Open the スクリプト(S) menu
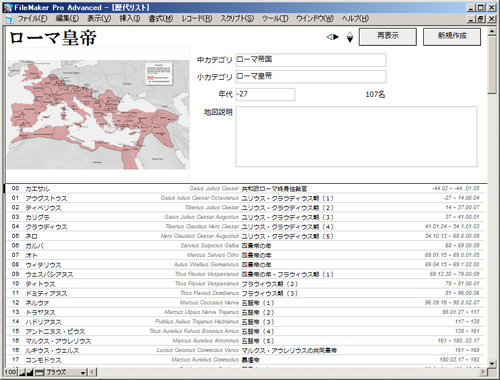Viewport: 500px width, 380px height. pos(237,19)
